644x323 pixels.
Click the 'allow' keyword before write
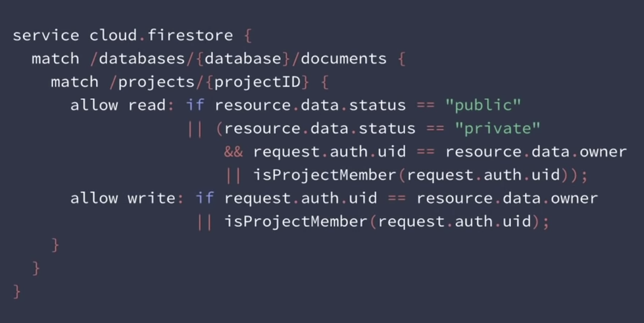(x=94, y=198)
